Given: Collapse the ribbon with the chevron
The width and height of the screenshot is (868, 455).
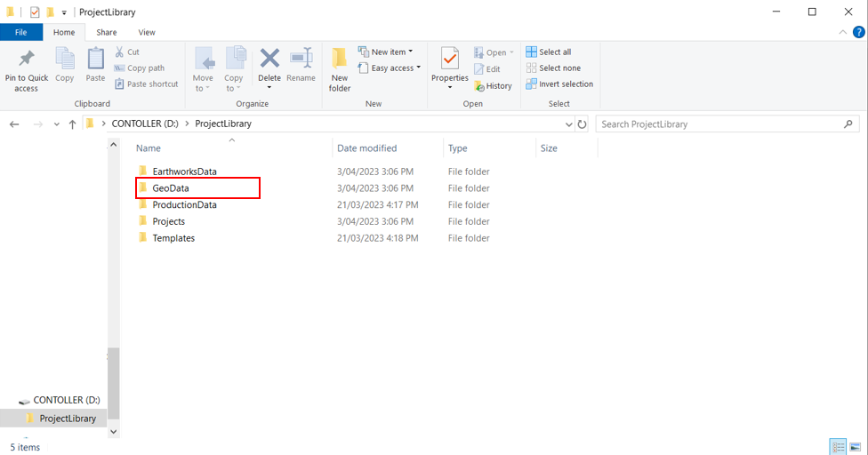Looking at the screenshot, I should pyautogui.click(x=842, y=32).
